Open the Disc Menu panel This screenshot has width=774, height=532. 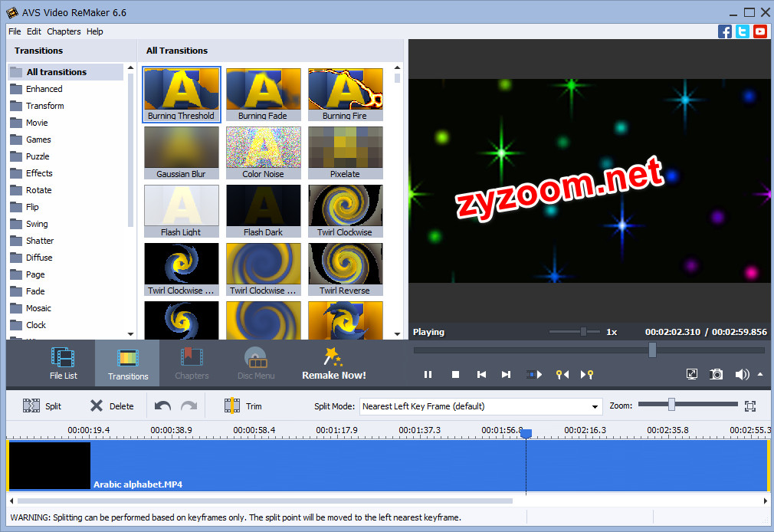[256, 363]
